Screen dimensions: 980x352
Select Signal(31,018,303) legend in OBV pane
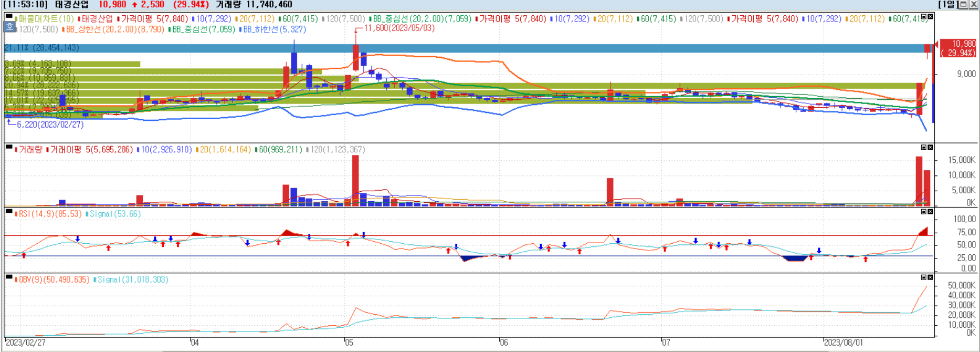[131, 279]
